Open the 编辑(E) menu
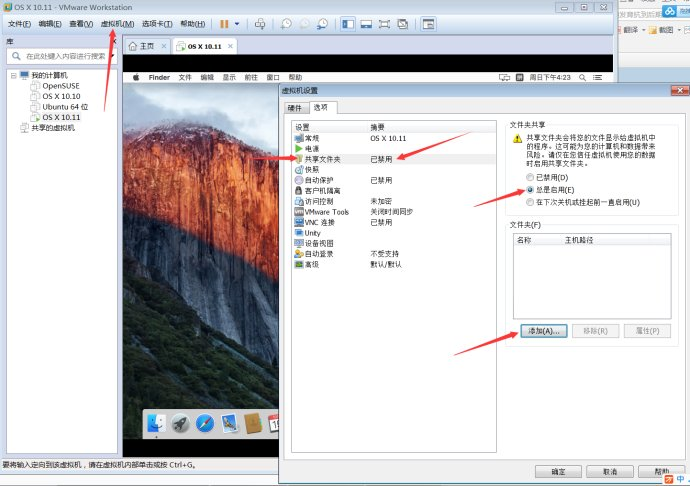690x486 pixels. pyautogui.click(x=50, y=24)
